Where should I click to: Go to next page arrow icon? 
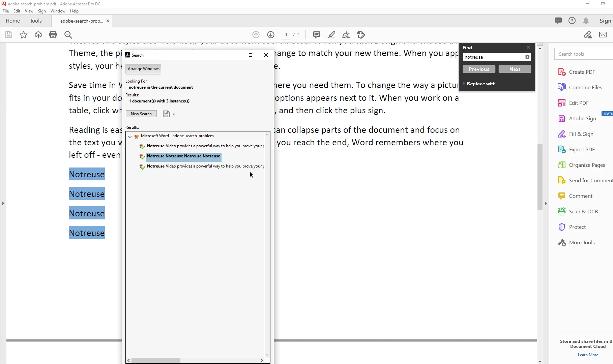click(271, 35)
